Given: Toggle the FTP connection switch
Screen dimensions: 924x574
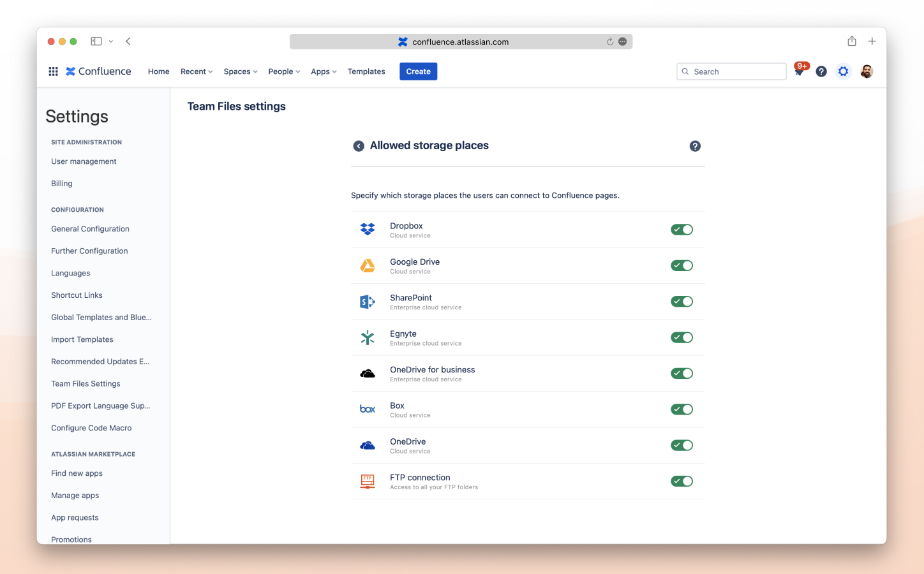Looking at the screenshot, I should (682, 482).
